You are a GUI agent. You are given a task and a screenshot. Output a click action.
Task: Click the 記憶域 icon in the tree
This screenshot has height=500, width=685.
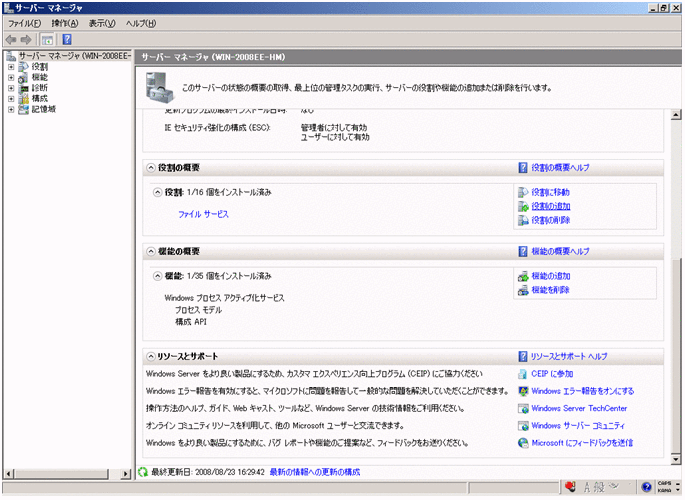click(x=24, y=109)
